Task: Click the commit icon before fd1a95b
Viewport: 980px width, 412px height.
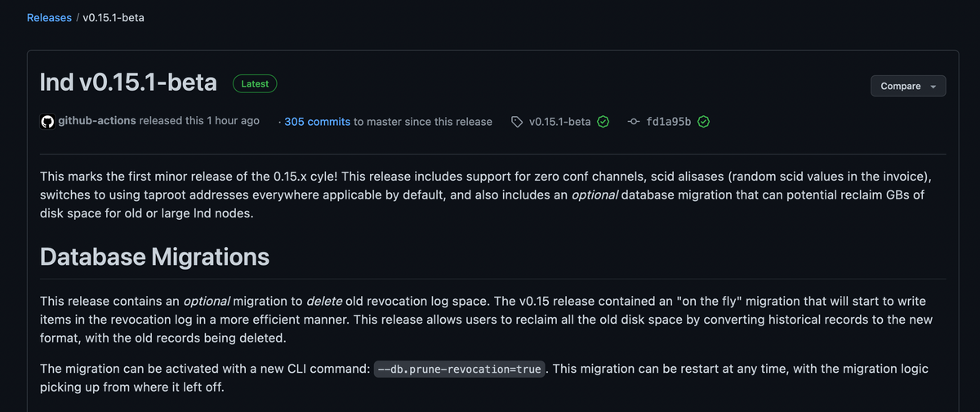Action: (634, 122)
